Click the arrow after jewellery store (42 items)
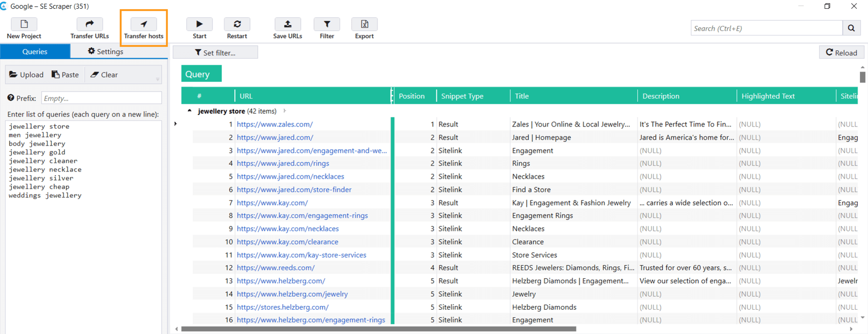 [x=285, y=111]
